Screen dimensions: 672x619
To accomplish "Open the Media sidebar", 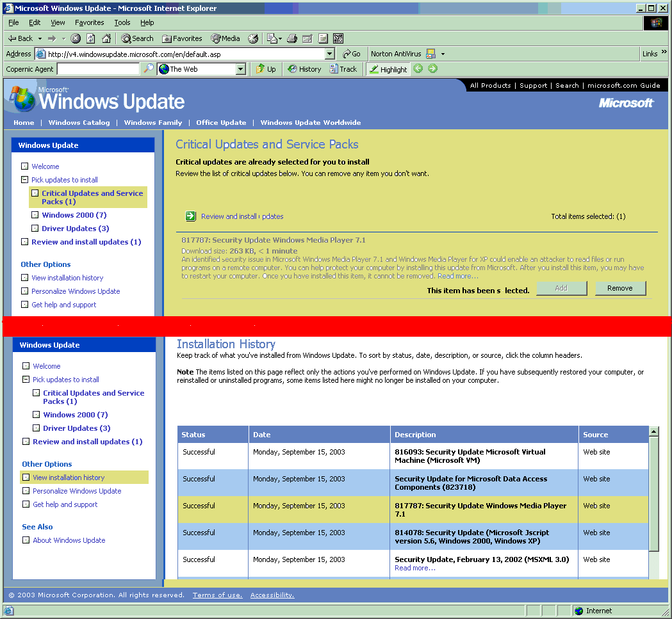I will pyautogui.click(x=224, y=38).
